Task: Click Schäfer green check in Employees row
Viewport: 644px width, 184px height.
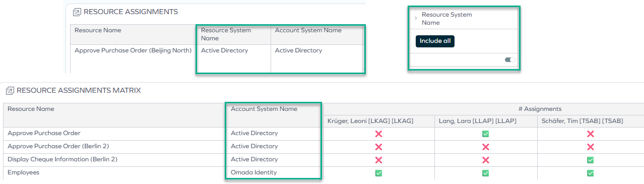Action: click(591, 173)
